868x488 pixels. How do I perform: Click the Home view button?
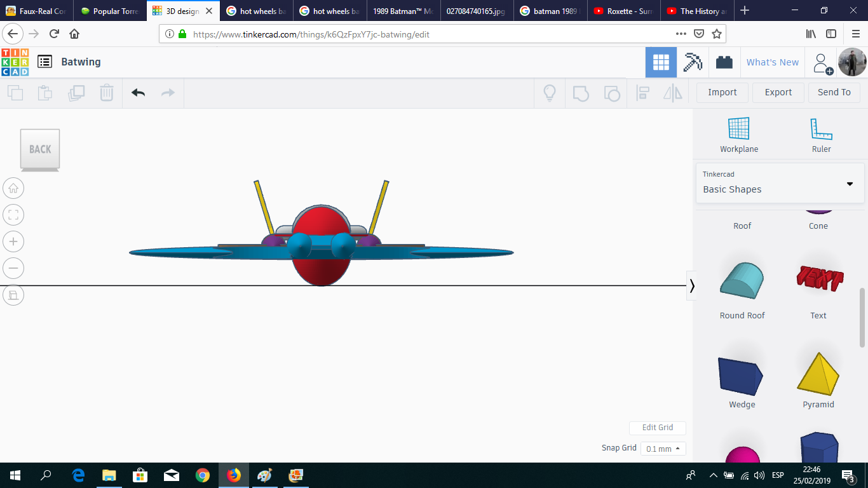coord(13,188)
